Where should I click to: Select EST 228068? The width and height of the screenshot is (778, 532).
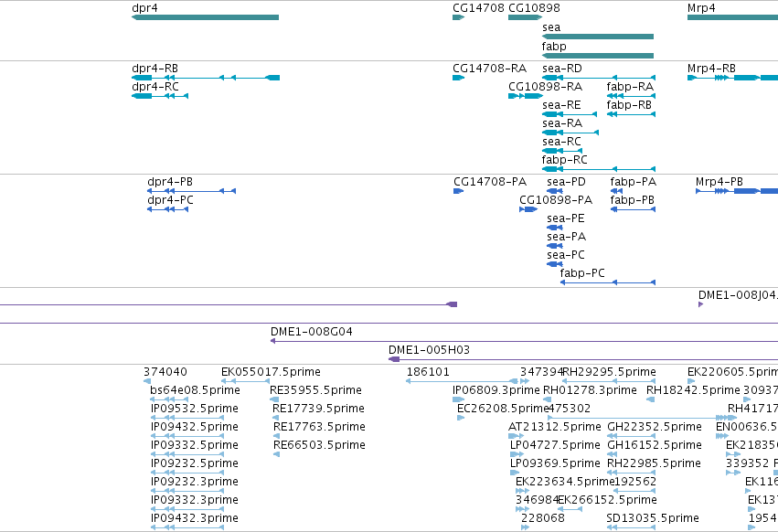click(x=525, y=528)
